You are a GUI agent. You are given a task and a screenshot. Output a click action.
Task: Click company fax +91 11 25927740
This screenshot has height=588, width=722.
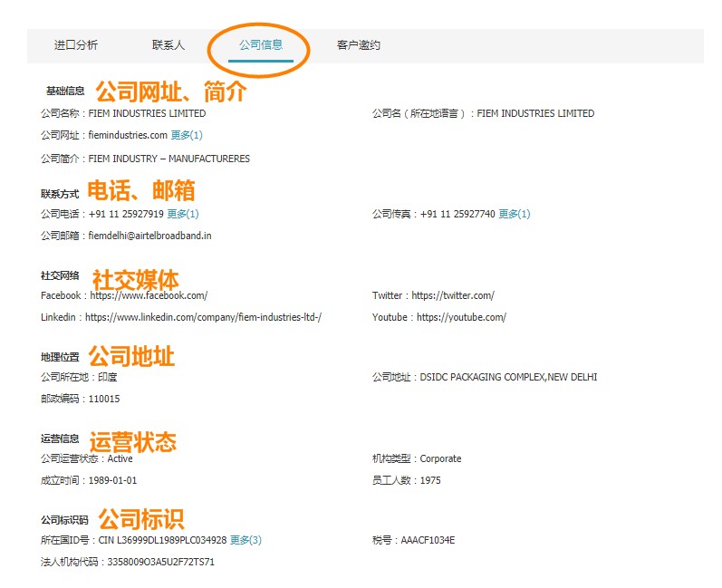click(x=457, y=214)
